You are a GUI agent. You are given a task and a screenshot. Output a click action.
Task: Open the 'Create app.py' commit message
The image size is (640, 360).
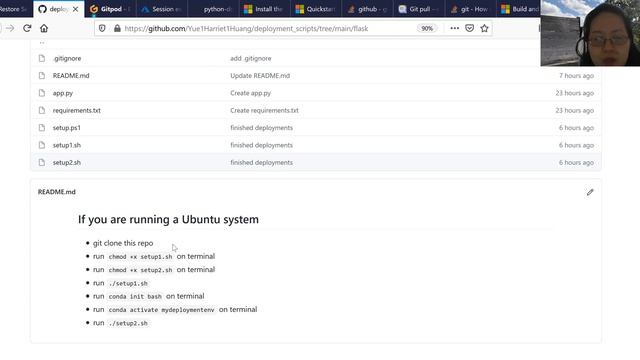tap(251, 93)
